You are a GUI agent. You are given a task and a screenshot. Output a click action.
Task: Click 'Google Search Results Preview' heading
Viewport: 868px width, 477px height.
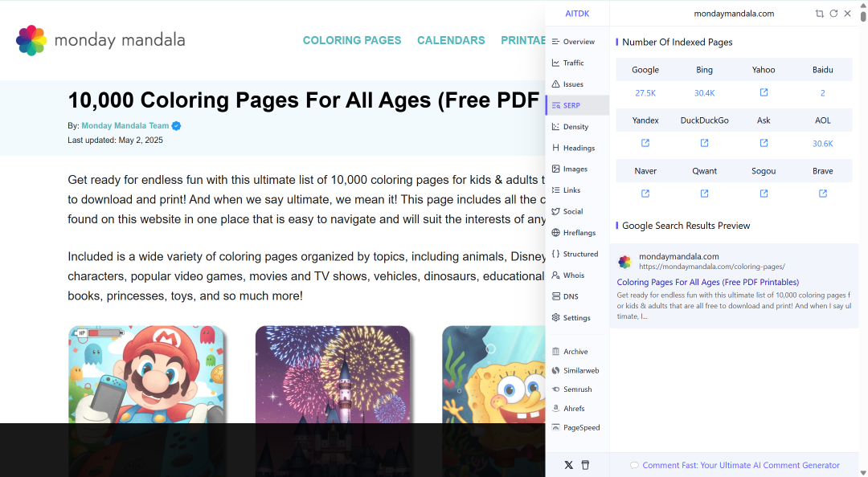[x=686, y=226]
